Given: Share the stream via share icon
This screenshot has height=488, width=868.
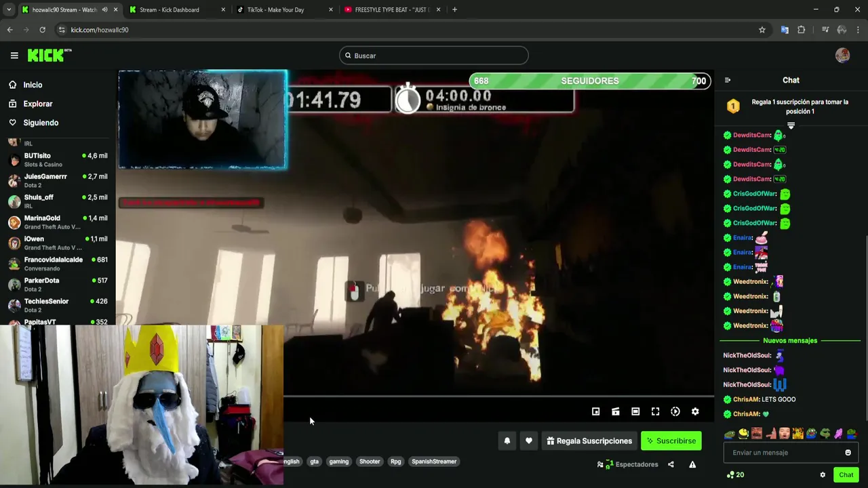Looking at the screenshot, I should pos(671,464).
